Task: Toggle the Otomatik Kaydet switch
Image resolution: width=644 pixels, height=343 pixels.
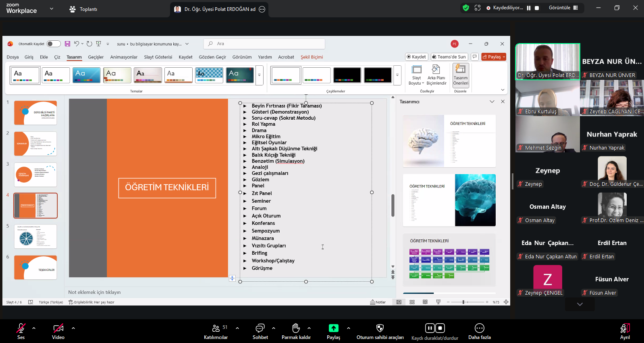Action: (x=53, y=44)
